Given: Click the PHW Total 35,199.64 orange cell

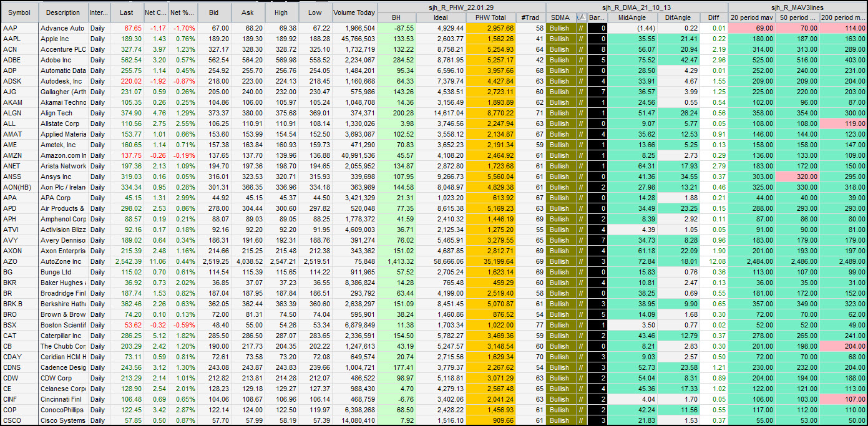Looking at the screenshot, I should (490, 261).
